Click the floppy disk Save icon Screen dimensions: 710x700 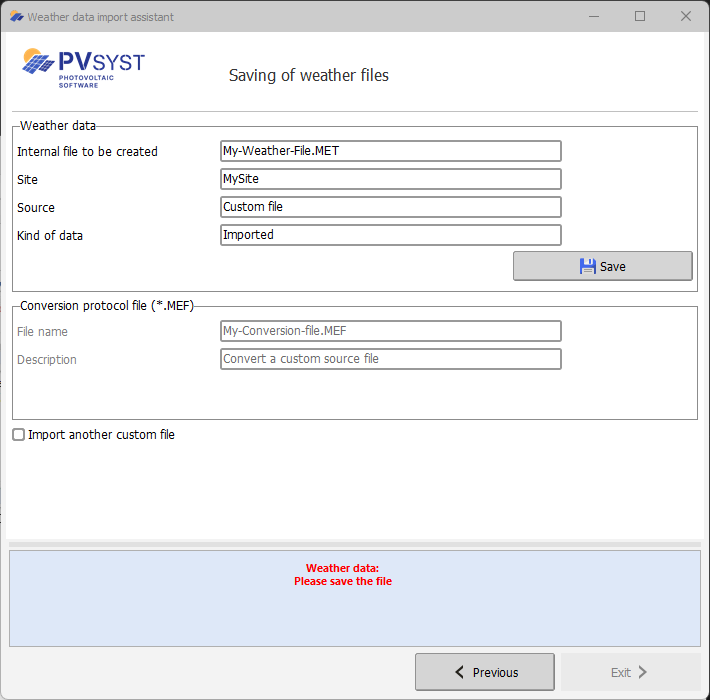pos(588,266)
